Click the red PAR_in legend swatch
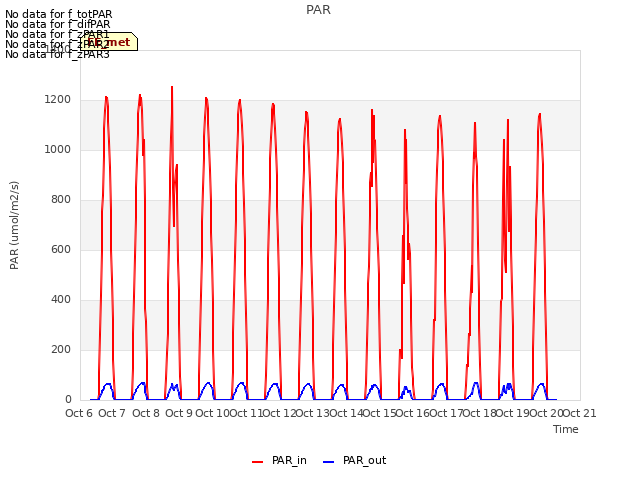This screenshot has width=640, height=480. click(258, 462)
